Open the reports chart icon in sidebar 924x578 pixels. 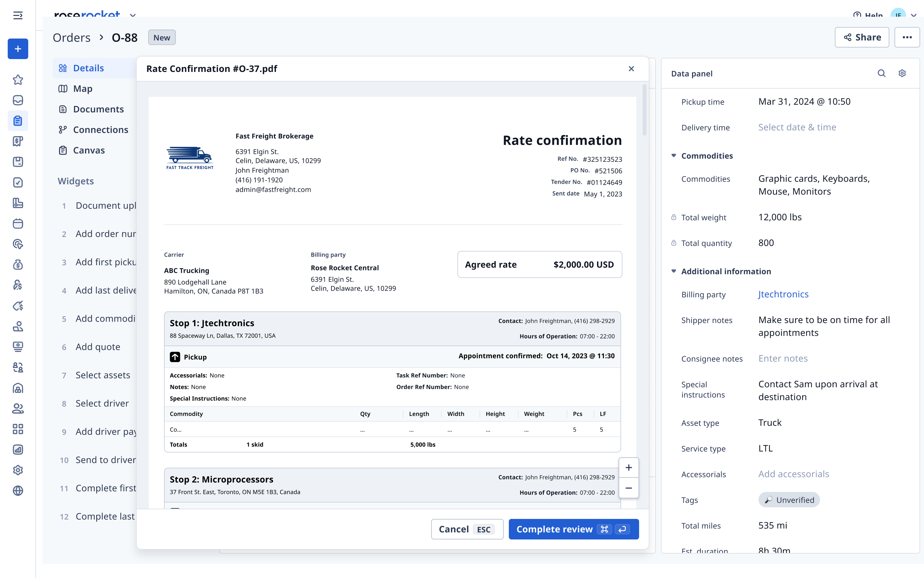pos(18,450)
